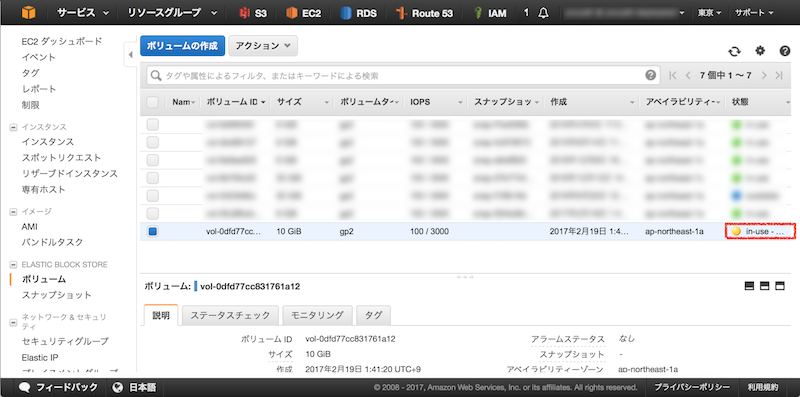Select the split detail pane layout icon

tap(764, 286)
